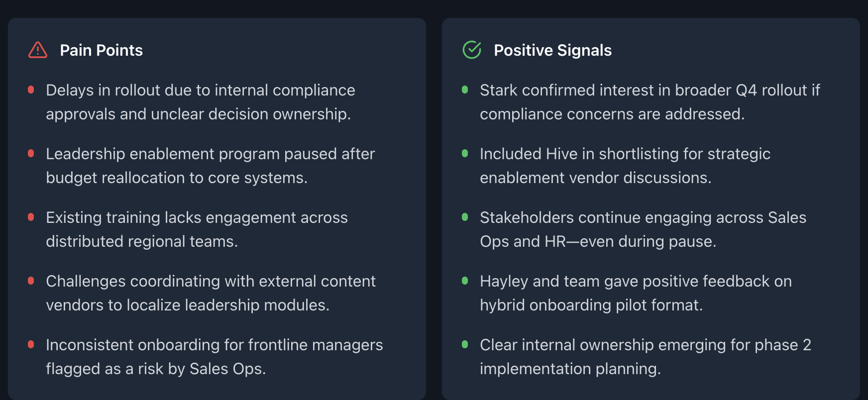Click red bullet beside rollout delays item
Viewport: 868px width, 400px height.
(31, 90)
